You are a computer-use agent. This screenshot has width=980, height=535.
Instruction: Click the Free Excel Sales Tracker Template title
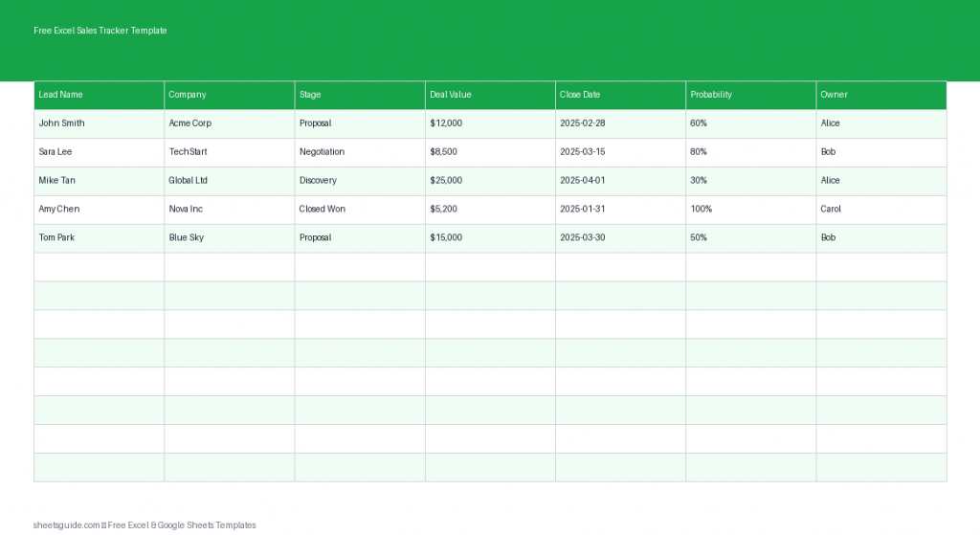[100, 31]
